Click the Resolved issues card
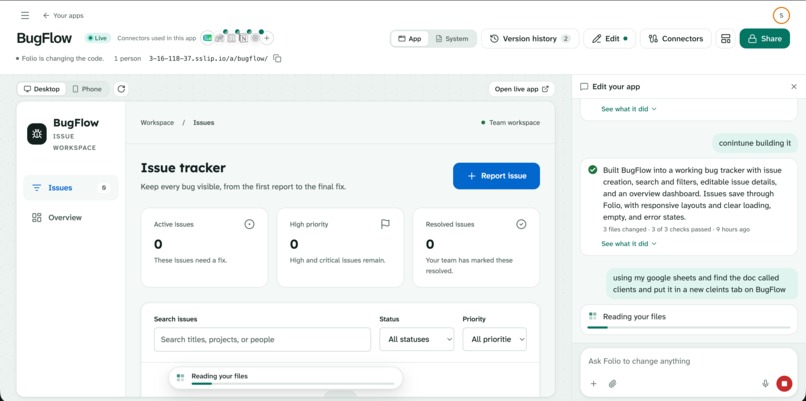Screen dimensions: 806x401 point(476,247)
